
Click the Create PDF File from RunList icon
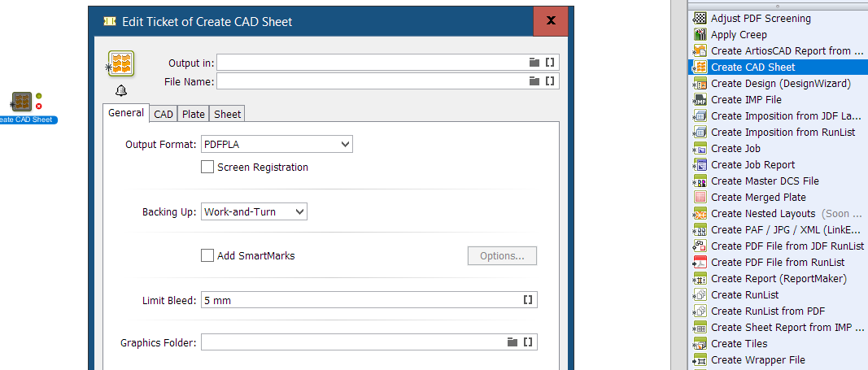tap(700, 262)
